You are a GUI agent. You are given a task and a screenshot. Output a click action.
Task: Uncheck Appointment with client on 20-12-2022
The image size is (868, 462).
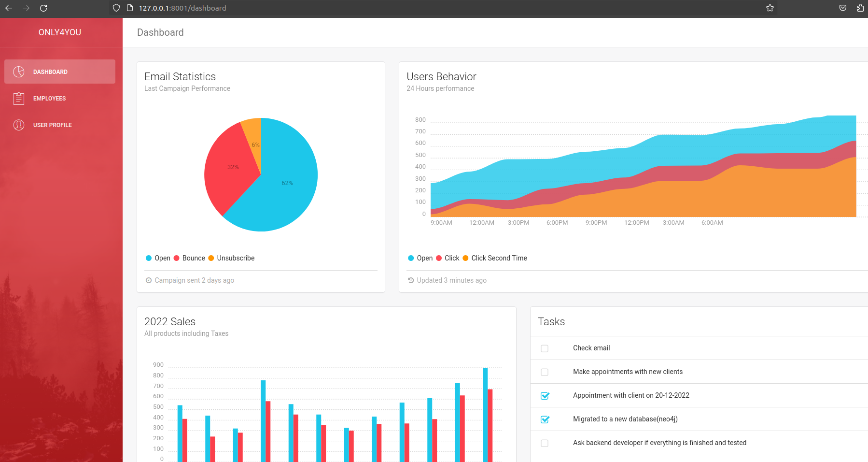coord(545,396)
